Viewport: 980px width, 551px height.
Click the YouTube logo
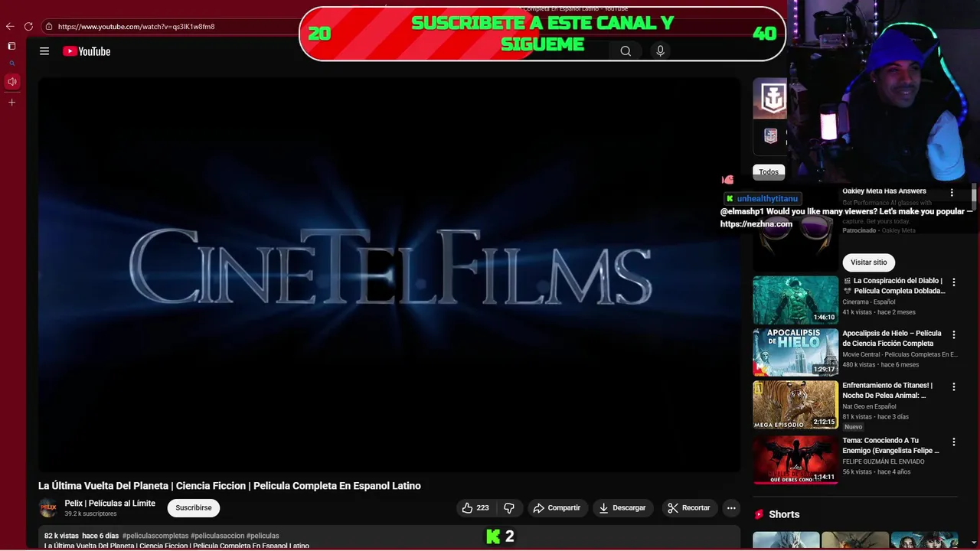87,51
